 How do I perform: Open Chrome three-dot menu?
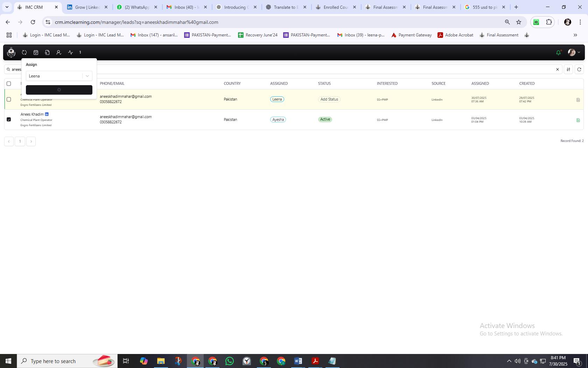pos(580,22)
